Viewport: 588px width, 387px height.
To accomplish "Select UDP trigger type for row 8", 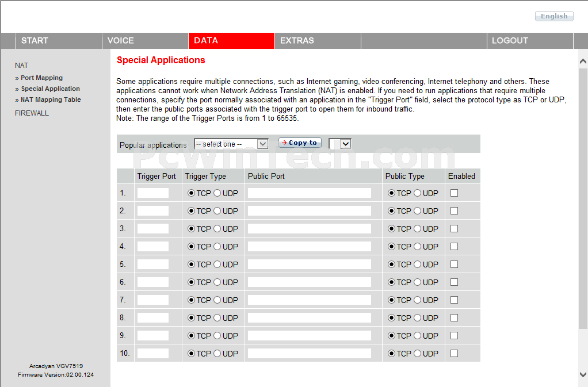I will click(217, 317).
